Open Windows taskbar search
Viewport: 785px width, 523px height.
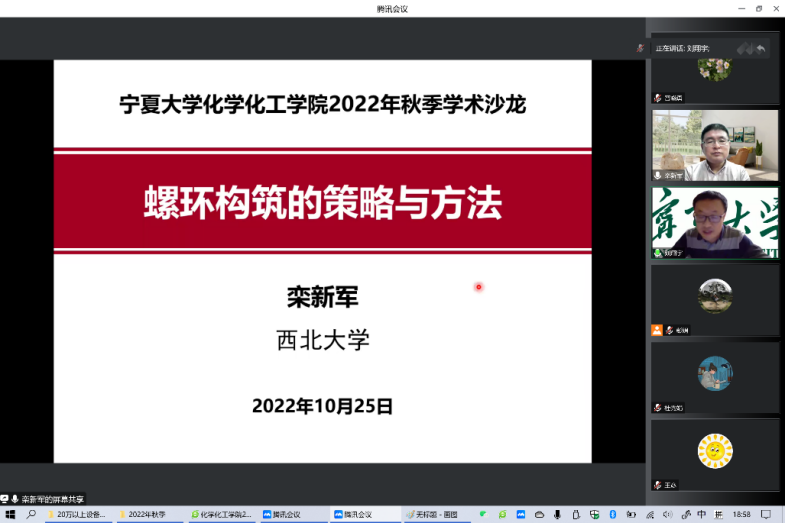click(x=32, y=514)
